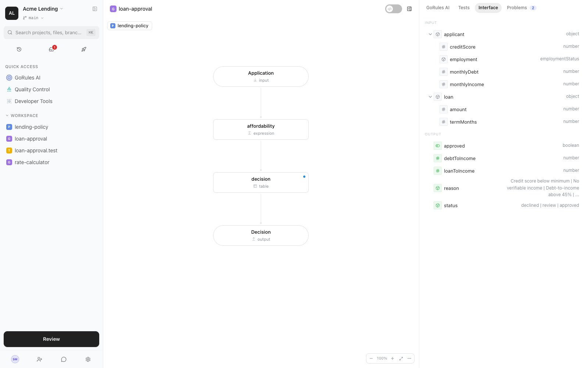Image resolution: width=588 pixels, height=368 pixels.
Task: Select the Application input node
Action: point(261,77)
